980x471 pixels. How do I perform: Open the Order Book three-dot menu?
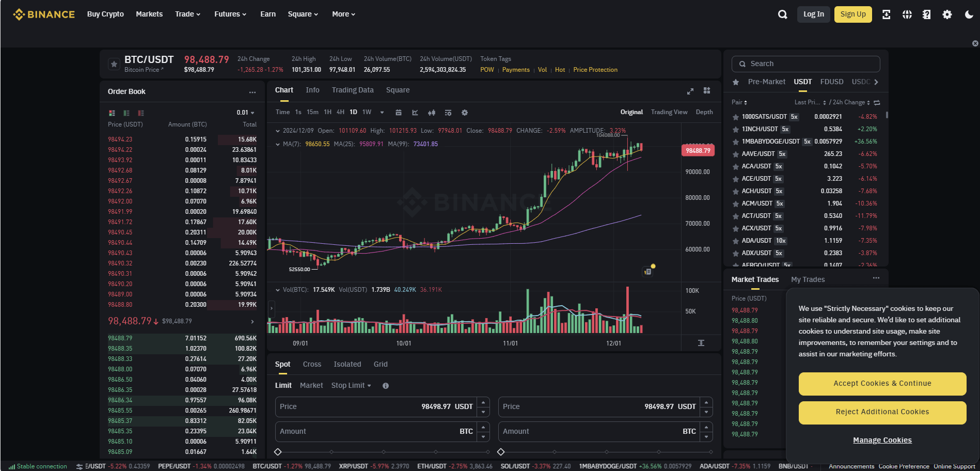point(252,92)
